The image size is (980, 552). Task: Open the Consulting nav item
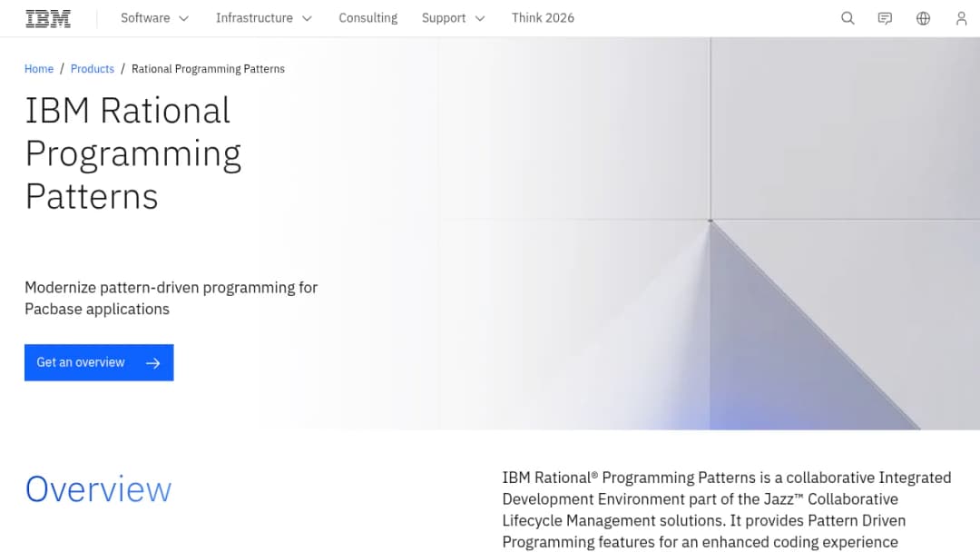point(368,18)
